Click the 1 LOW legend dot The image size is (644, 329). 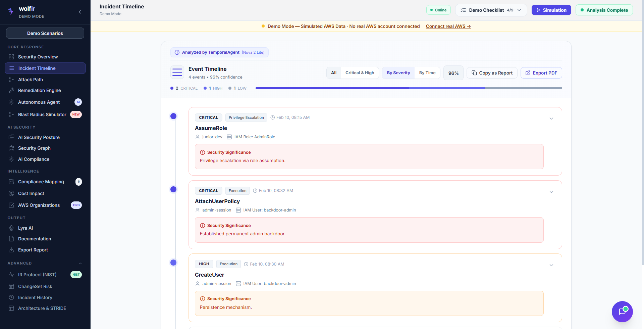pyautogui.click(x=230, y=88)
